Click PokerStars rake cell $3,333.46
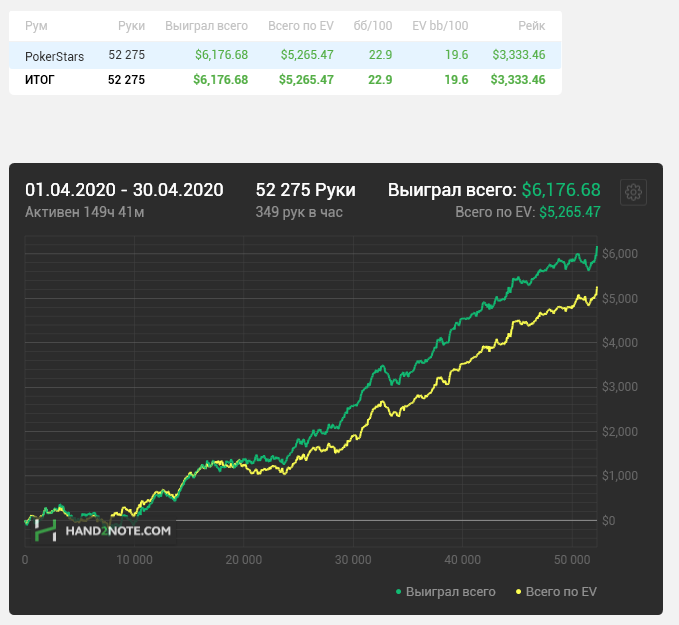 (x=519, y=55)
